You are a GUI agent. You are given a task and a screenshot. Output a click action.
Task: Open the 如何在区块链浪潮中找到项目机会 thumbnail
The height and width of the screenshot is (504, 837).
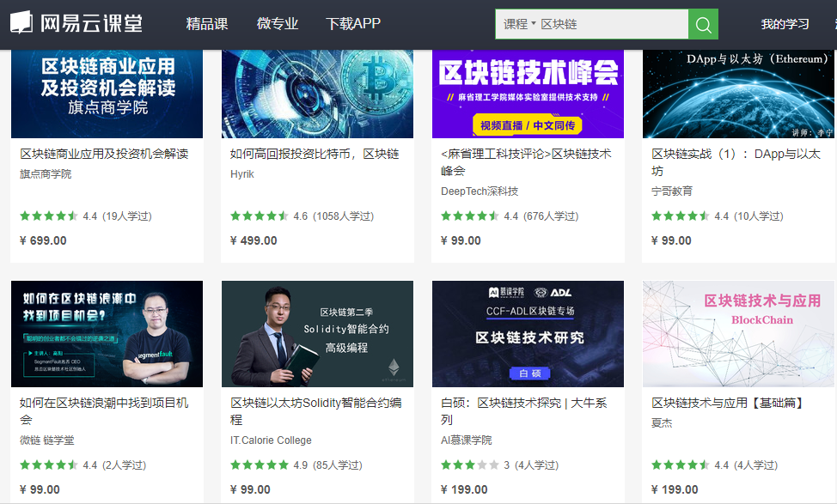tap(107, 334)
